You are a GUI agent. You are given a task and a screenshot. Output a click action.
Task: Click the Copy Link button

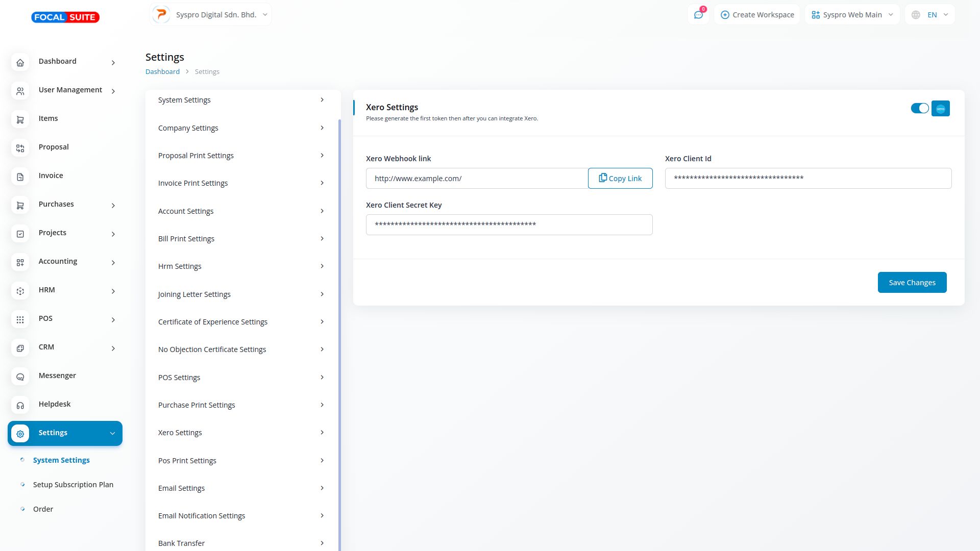(620, 179)
